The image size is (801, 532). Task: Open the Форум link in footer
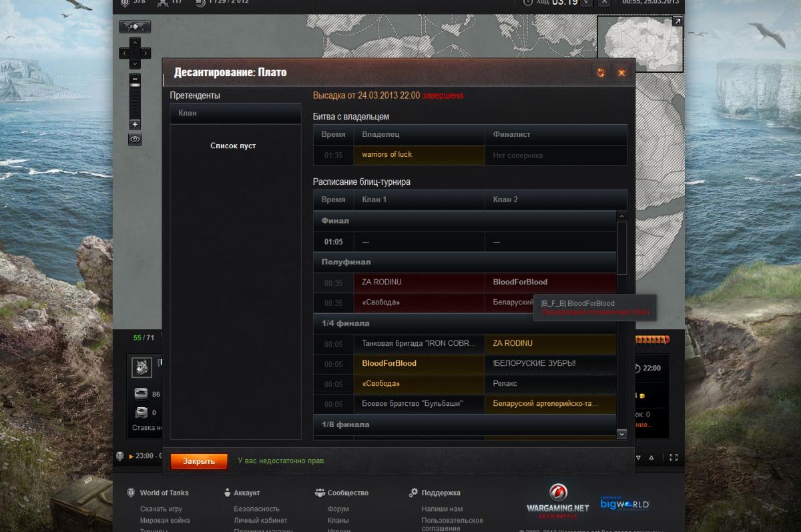pos(338,509)
